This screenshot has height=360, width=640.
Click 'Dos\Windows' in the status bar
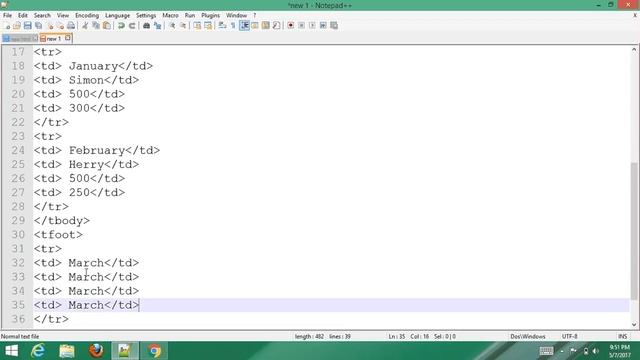(x=527, y=336)
